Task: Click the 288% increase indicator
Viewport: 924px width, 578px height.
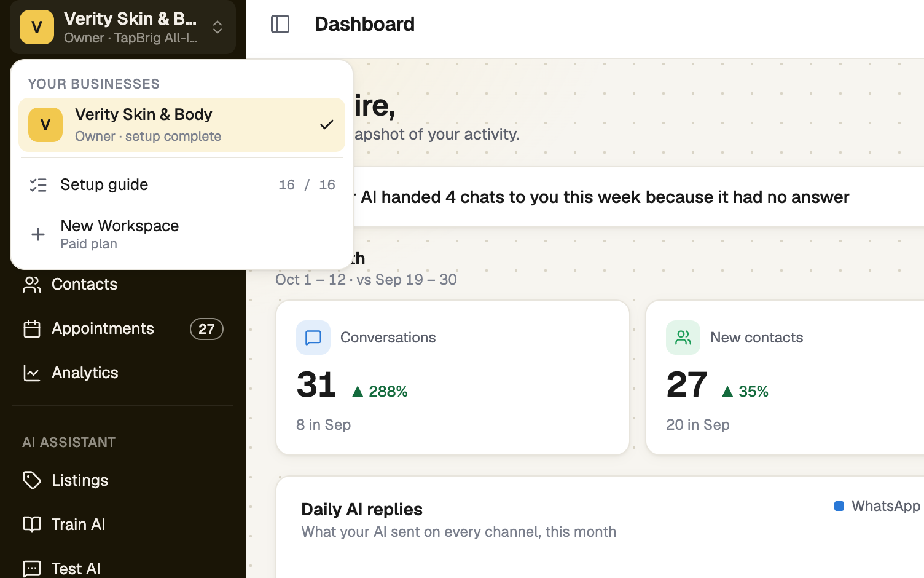Action: tap(380, 392)
